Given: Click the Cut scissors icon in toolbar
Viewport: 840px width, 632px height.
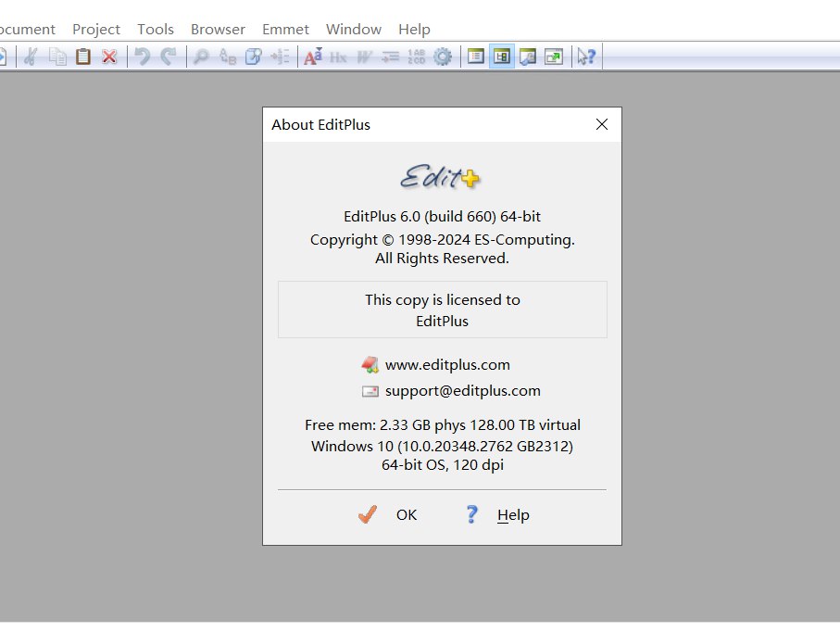Looking at the screenshot, I should coord(31,57).
